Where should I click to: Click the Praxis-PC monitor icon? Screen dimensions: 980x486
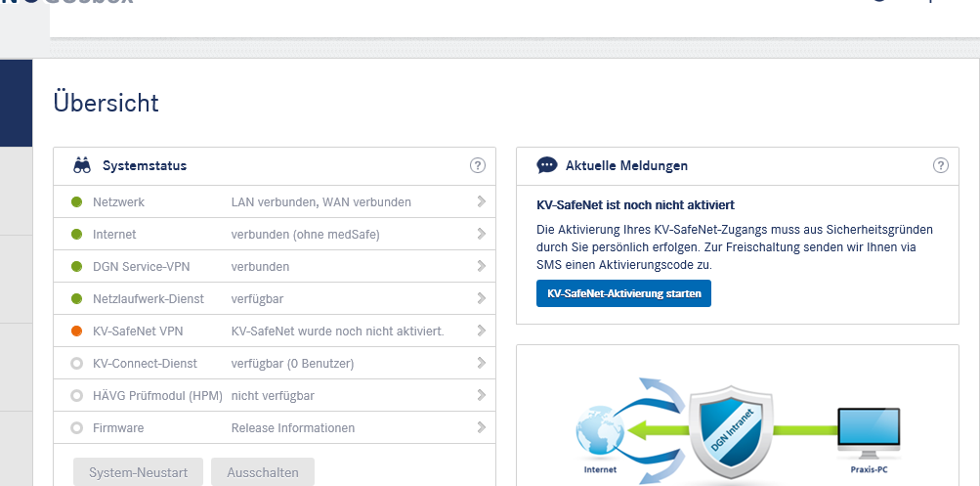tap(868, 433)
